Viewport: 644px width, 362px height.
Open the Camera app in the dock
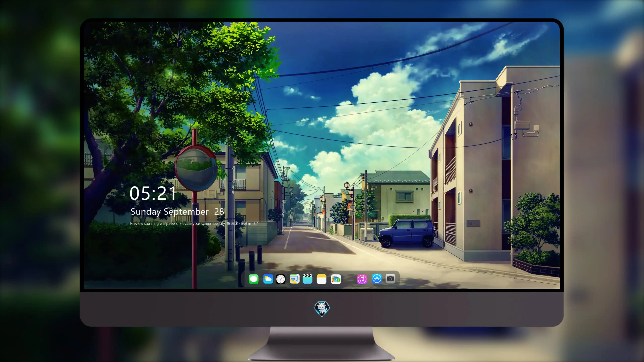390,279
